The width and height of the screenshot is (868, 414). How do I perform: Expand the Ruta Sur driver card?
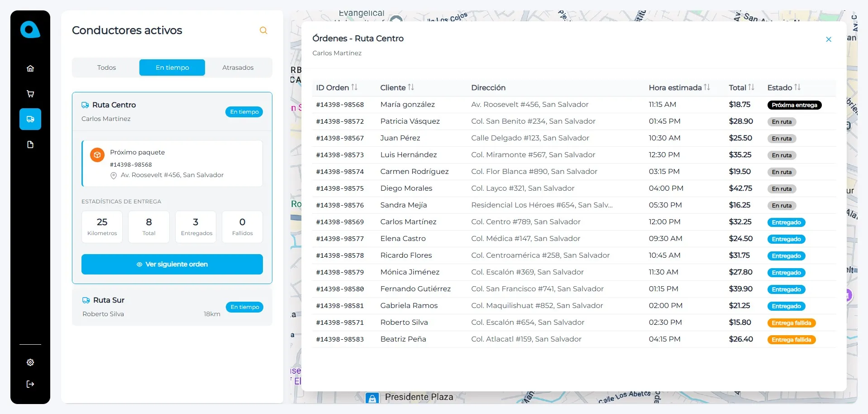pyautogui.click(x=172, y=307)
